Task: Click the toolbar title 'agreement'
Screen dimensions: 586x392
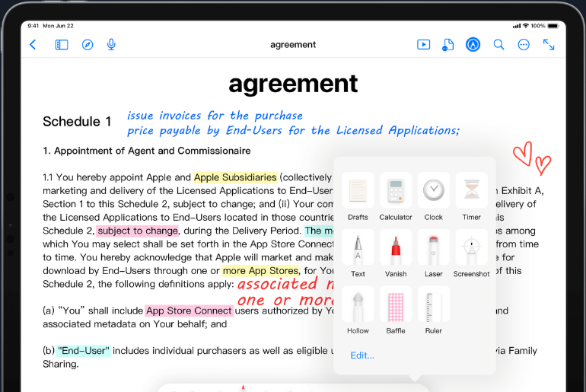Action: coord(293,45)
